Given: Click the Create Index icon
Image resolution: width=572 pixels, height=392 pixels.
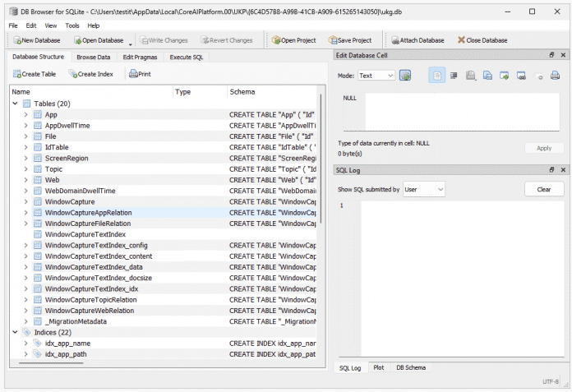Looking at the screenshot, I should [x=73, y=74].
